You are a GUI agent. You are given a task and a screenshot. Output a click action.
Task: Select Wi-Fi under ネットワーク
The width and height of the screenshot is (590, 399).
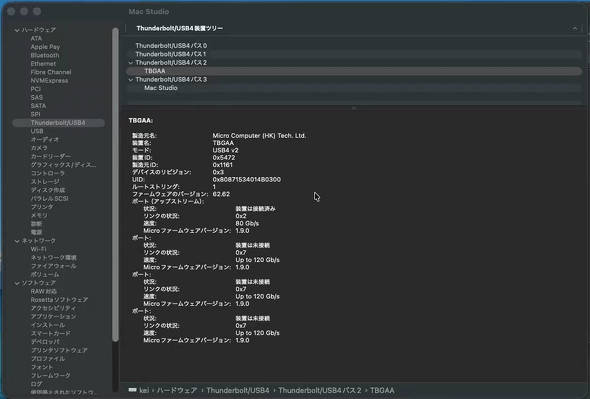pos(38,249)
